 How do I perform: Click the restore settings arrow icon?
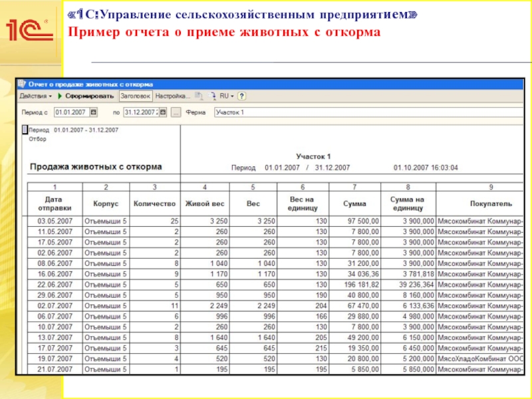(212, 96)
